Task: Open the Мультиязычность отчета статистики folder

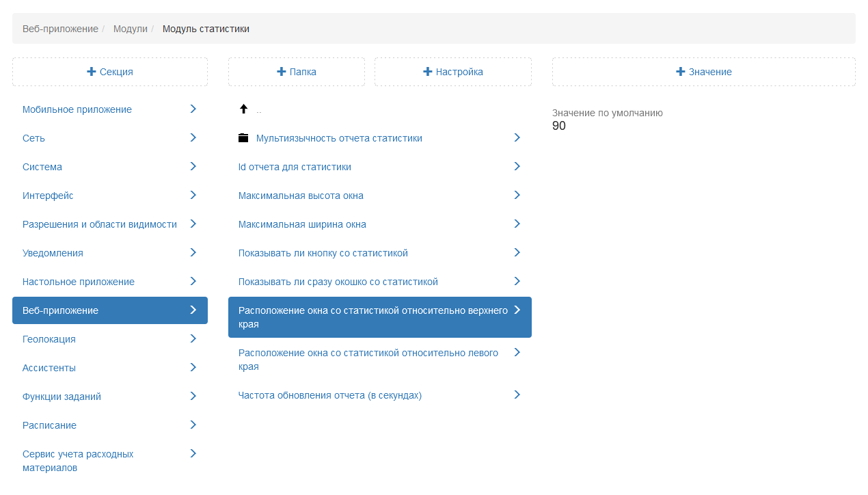Action: point(338,138)
